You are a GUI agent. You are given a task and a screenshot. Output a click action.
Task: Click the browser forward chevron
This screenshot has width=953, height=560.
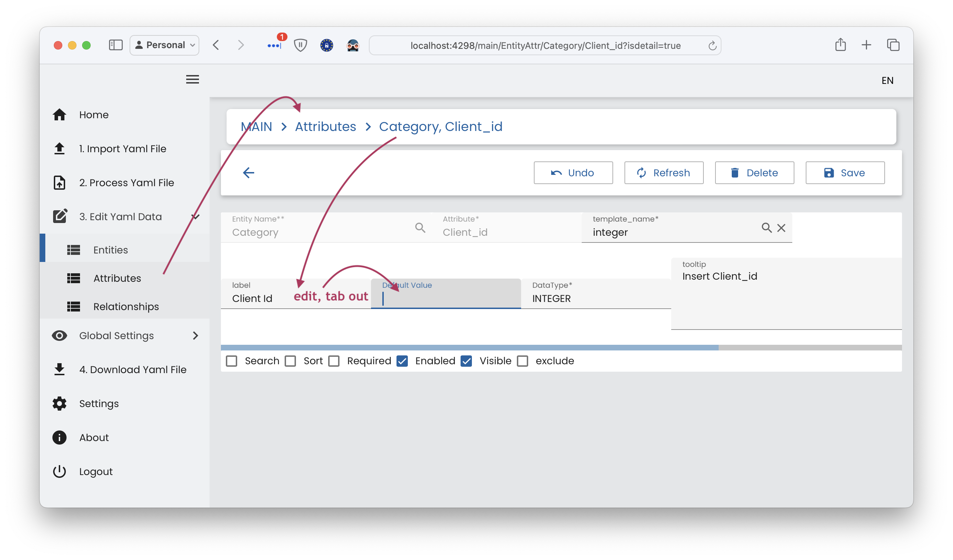(241, 45)
